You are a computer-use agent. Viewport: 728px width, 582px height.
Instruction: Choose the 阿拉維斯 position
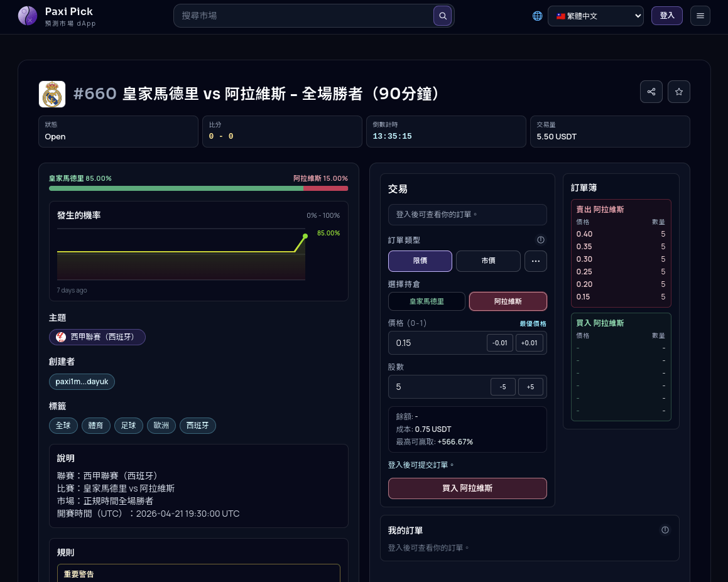point(508,301)
